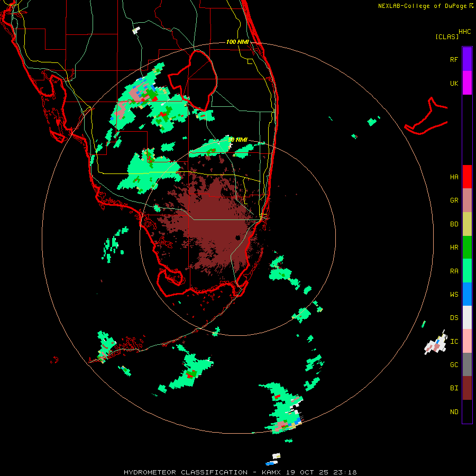This screenshot has height=476, width=476.
Task: Click the HA legend label
Action: tap(454, 177)
